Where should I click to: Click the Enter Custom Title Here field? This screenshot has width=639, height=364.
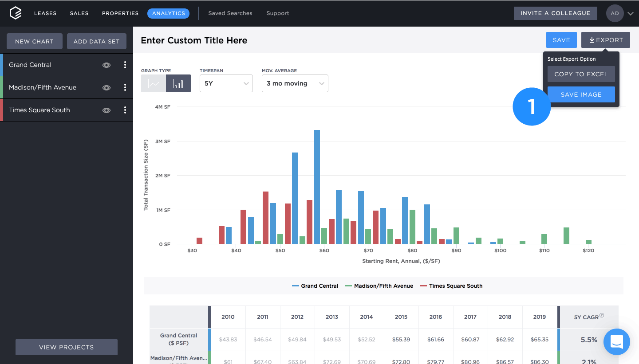click(x=194, y=40)
